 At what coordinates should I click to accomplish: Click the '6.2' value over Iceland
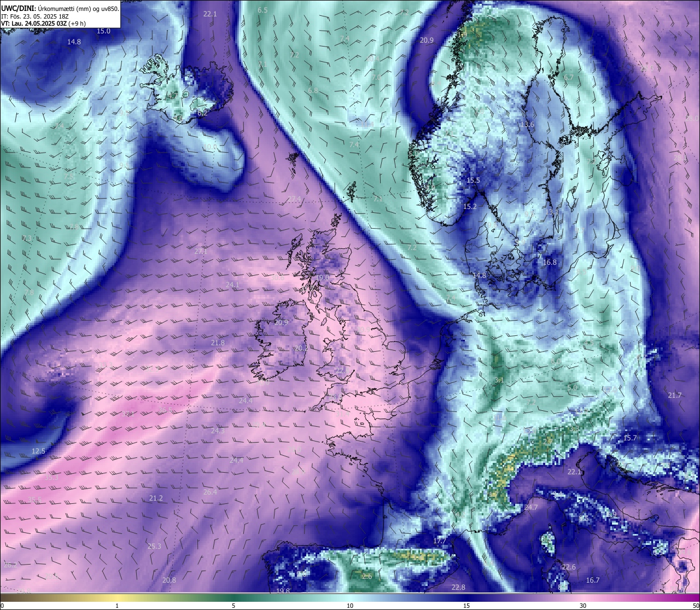[x=202, y=113]
